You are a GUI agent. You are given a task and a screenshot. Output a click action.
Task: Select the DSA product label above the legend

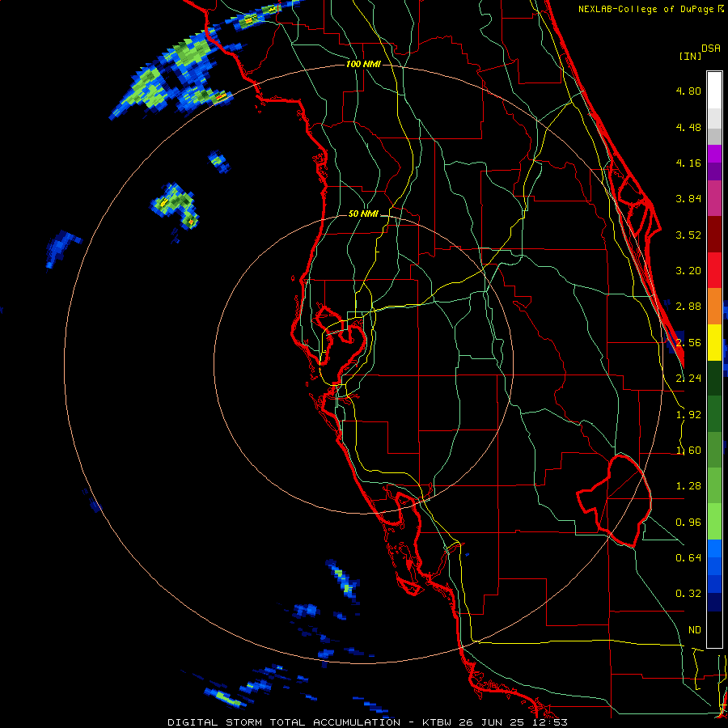[x=711, y=49]
